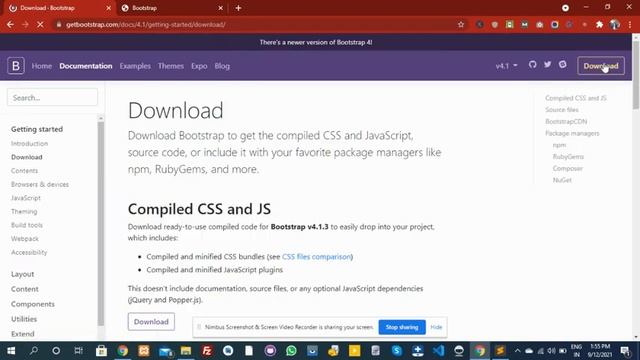Open Sublime Text from the taskbar
Screen dimensions: 640x360
(500, 351)
